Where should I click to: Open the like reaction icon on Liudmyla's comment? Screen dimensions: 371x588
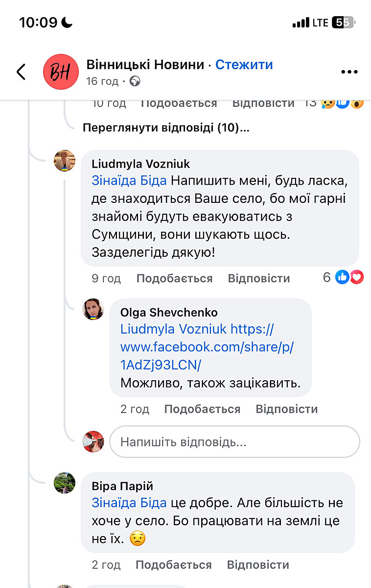[x=343, y=278]
